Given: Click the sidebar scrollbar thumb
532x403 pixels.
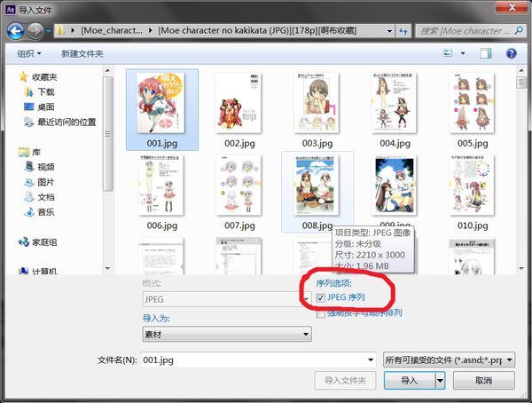Looking at the screenshot, I should (x=107, y=134).
